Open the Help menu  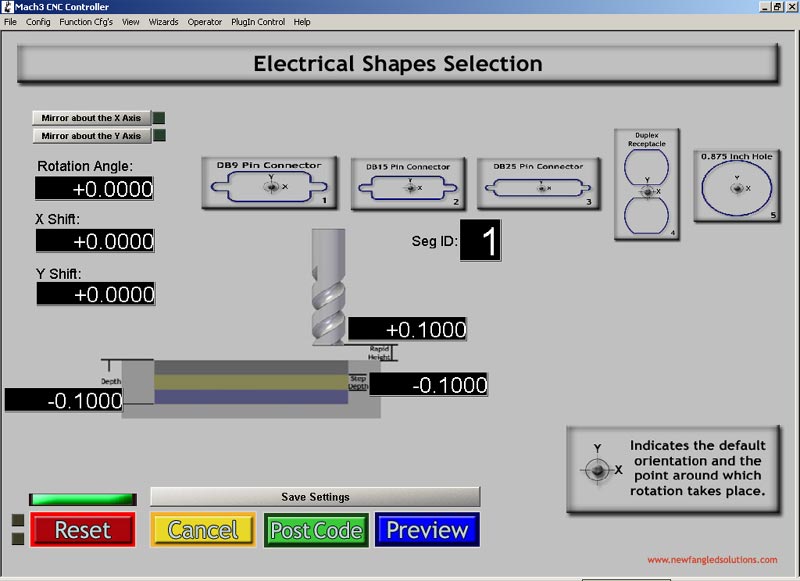(x=302, y=22)
